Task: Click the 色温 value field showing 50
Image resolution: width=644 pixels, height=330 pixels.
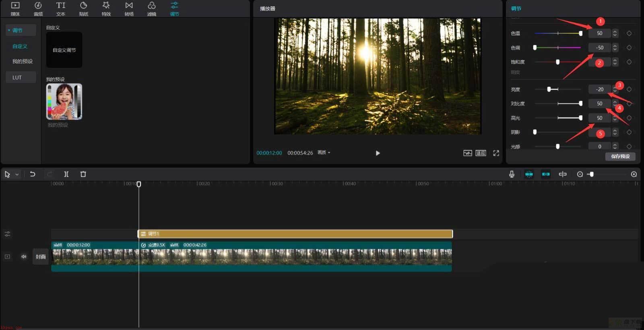Action: 600,33
